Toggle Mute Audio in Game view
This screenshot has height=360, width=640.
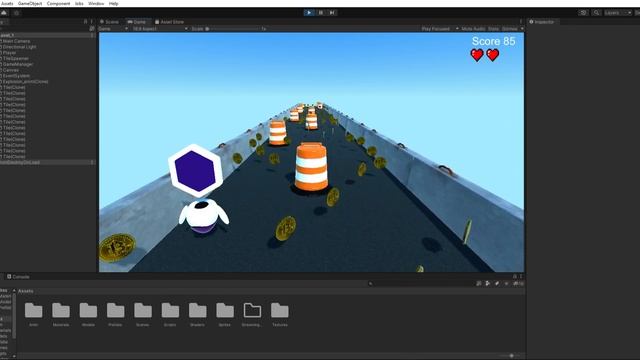tap(473, 29)
